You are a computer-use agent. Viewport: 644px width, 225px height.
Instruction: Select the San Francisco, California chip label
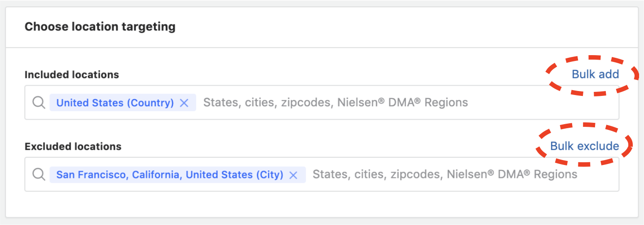pos(169,174)
